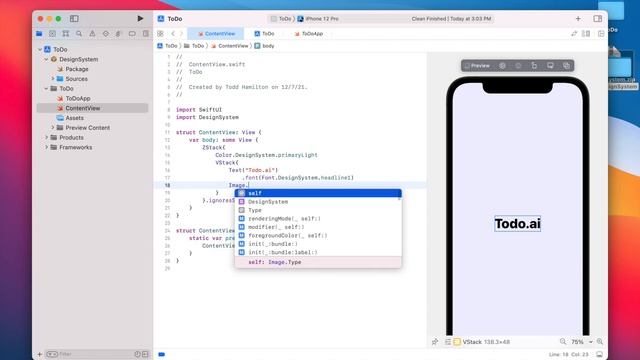Choose modifier autocomplete suggestion
Screen dimensions: 640x360
318,227
